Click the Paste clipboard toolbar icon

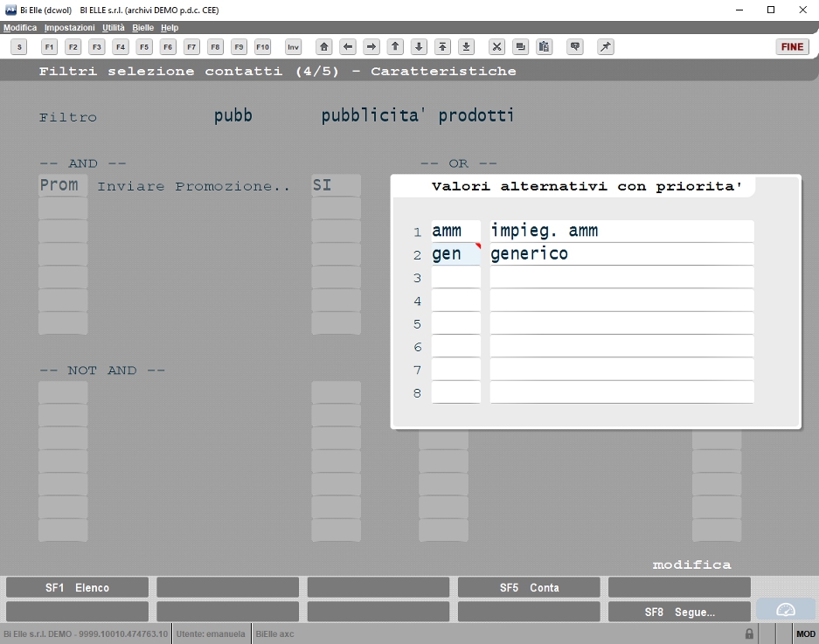click(x=545, y=47)
